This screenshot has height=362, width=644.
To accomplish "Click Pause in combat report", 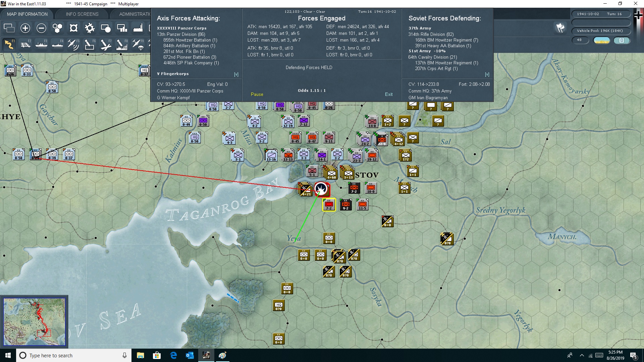I will (x=257, y=95).
